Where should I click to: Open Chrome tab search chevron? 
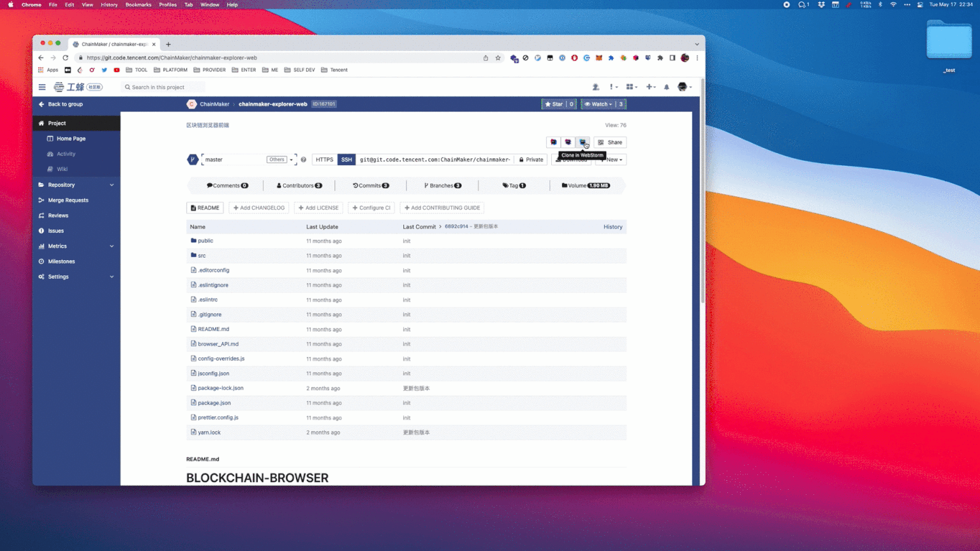(697, 44)
